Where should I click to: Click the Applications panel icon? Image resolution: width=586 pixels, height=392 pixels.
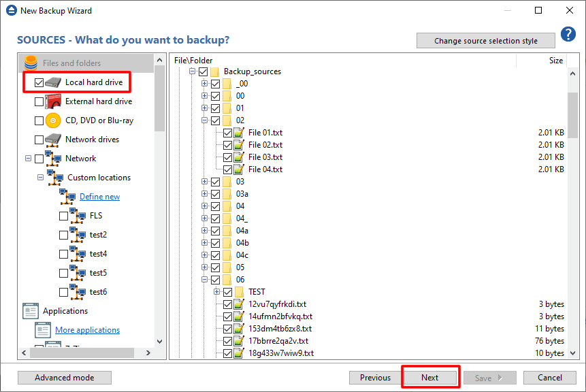click(x=30, y=310)
